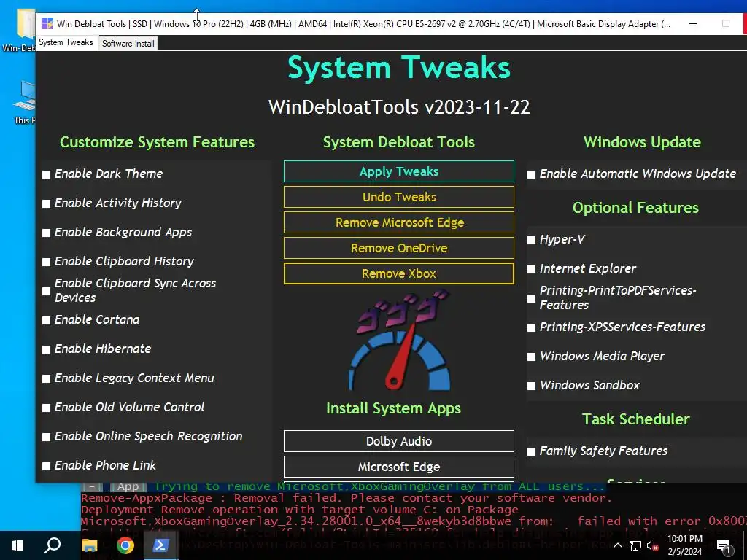
Task: Open taskbar Search
Action: (x=53, y=545)
